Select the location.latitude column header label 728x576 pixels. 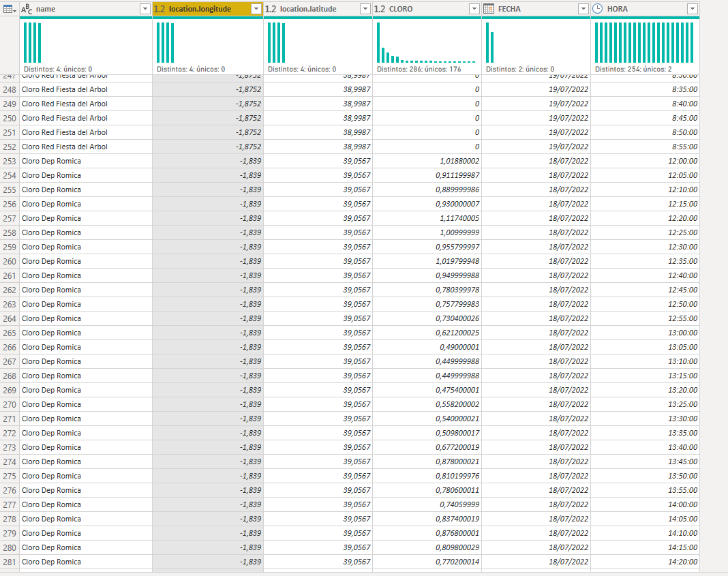(308, 9)
